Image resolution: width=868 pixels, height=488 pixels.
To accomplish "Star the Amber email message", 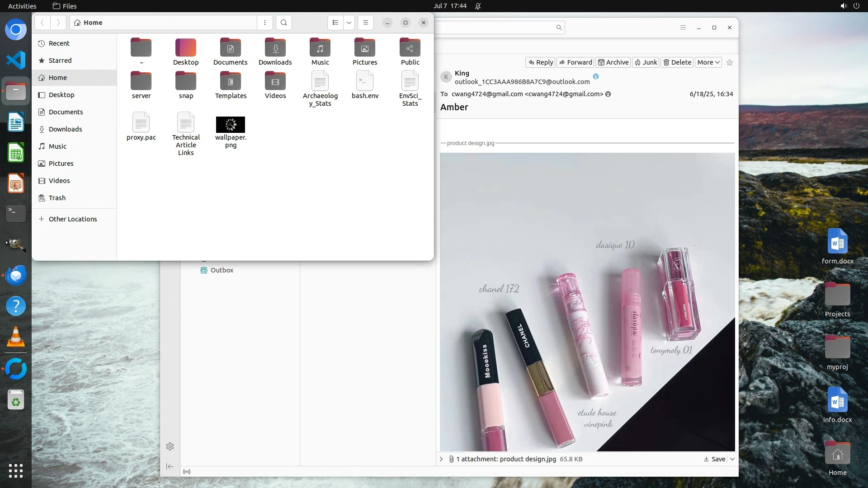I will (x=729, y=63).
